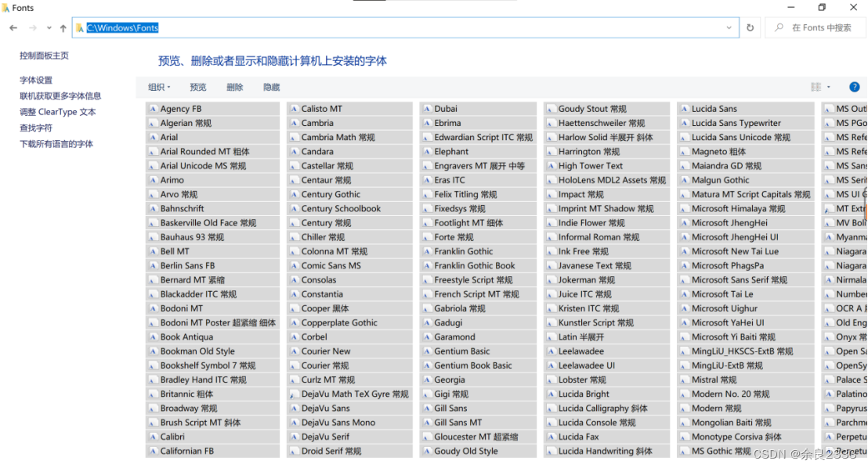Select Arial Unicode MS 常规 entry

[212, 166]
